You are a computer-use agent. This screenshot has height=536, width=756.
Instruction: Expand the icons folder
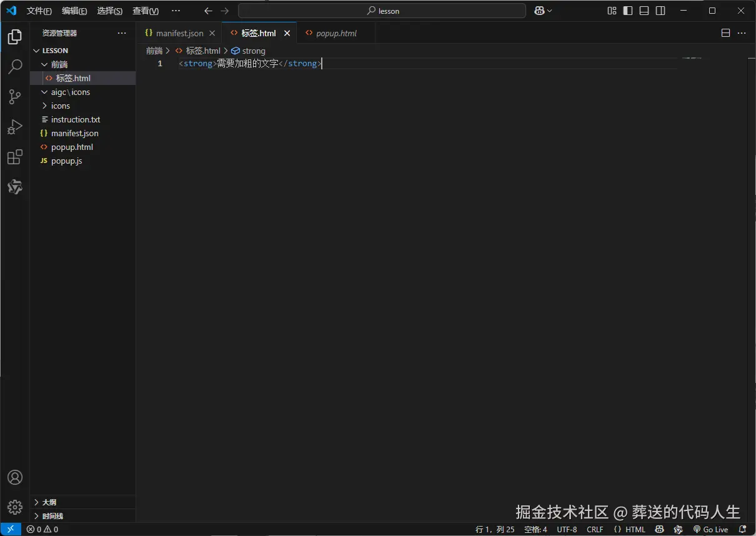pyautogui.click(x=44, y=106)
